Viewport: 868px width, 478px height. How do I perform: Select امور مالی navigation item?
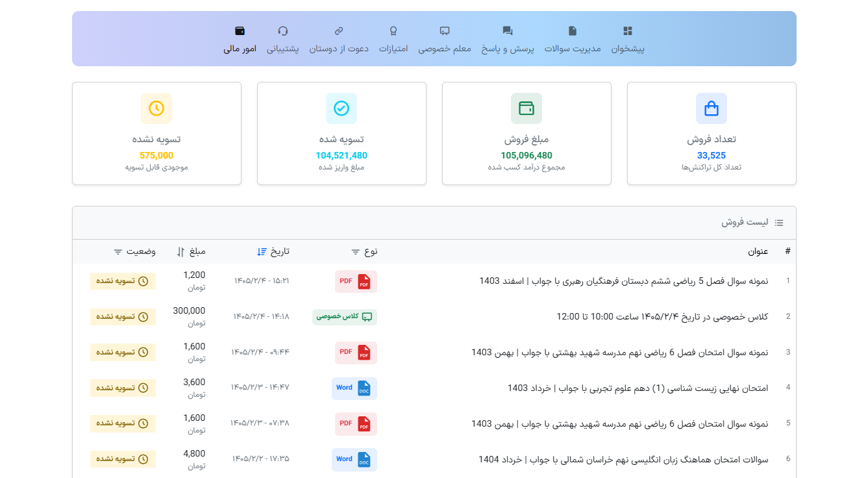click(x=240, y=40)
